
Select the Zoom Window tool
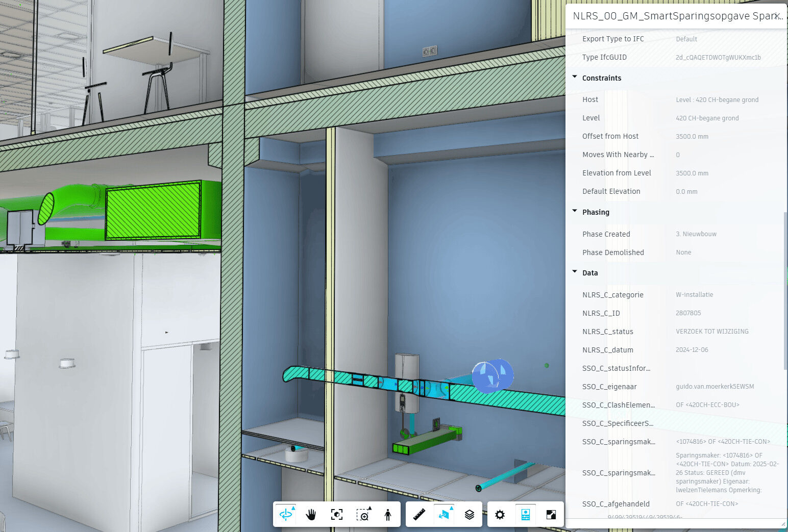pos(363,515)
